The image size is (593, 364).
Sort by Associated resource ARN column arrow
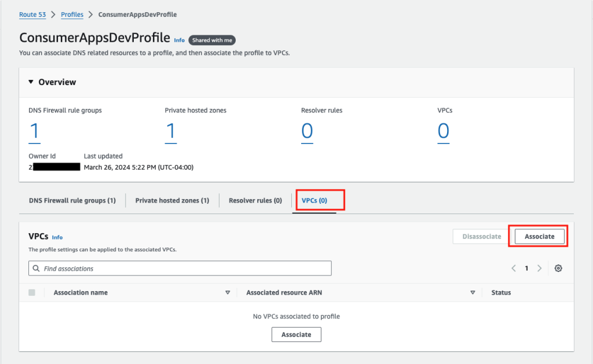473,292
